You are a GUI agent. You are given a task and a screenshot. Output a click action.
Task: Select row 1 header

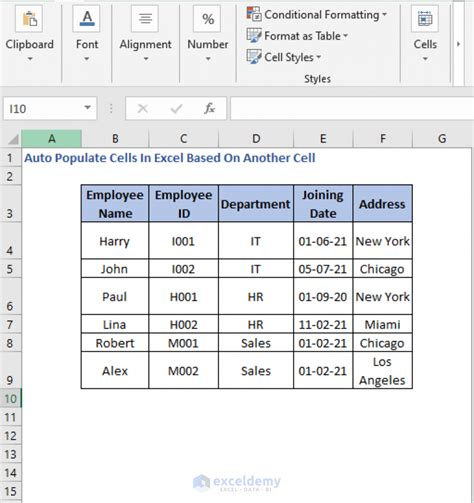coord(10,158)
